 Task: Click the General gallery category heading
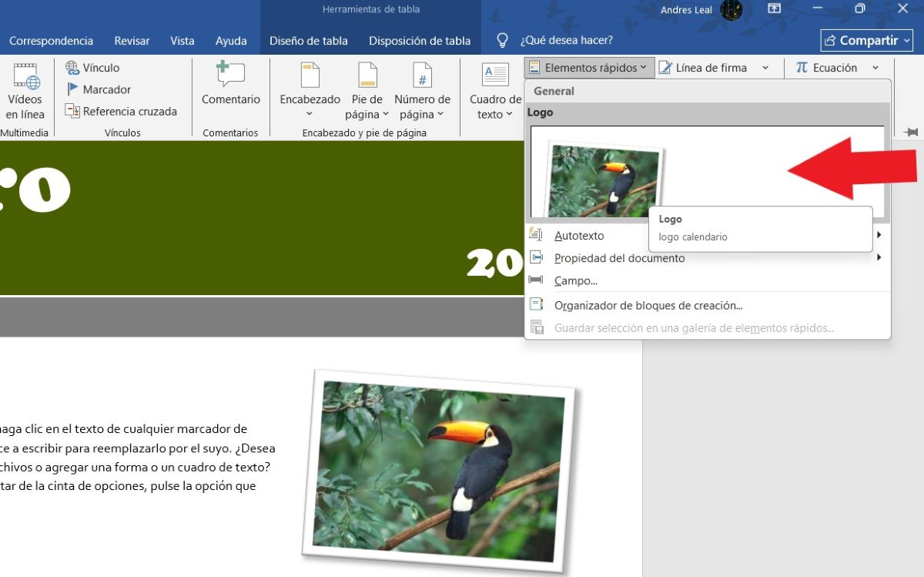pos(554,91)
